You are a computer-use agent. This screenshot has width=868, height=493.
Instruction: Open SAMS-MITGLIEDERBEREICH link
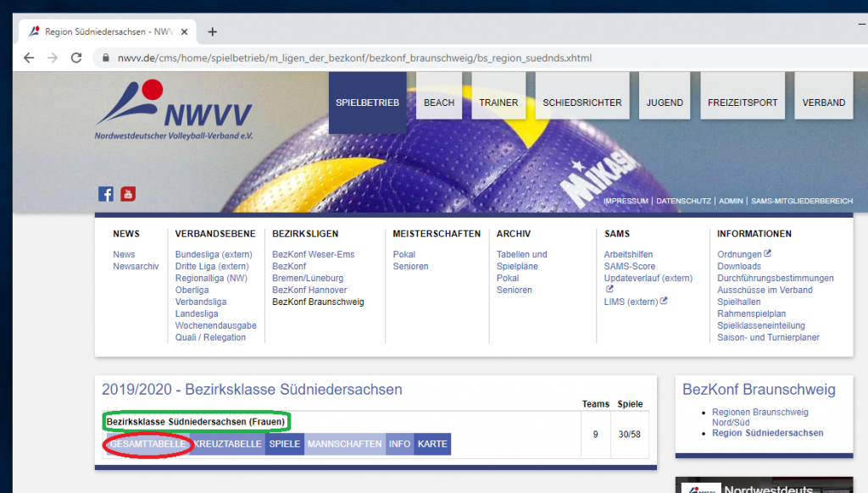pos(802,201)
